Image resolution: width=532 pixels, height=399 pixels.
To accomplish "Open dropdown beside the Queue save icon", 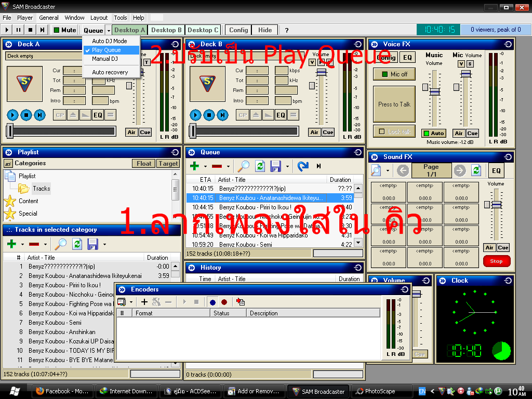I will point(287,167).
